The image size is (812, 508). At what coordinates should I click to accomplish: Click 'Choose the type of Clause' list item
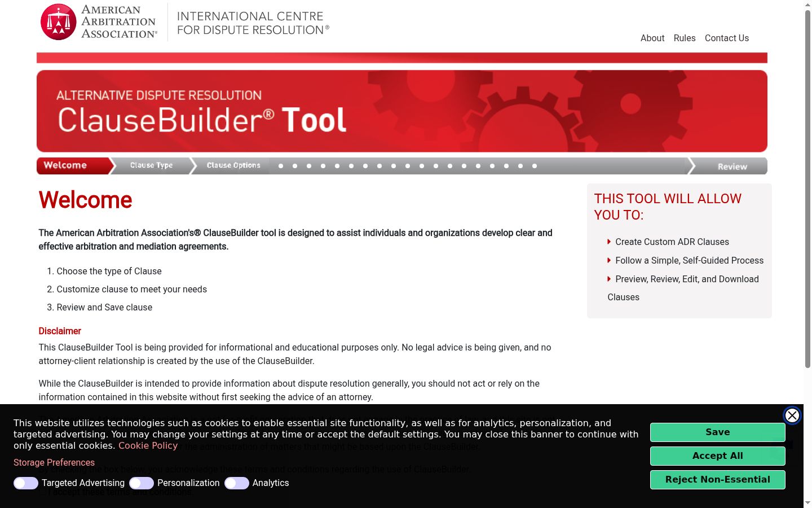(x=109, y=271)
